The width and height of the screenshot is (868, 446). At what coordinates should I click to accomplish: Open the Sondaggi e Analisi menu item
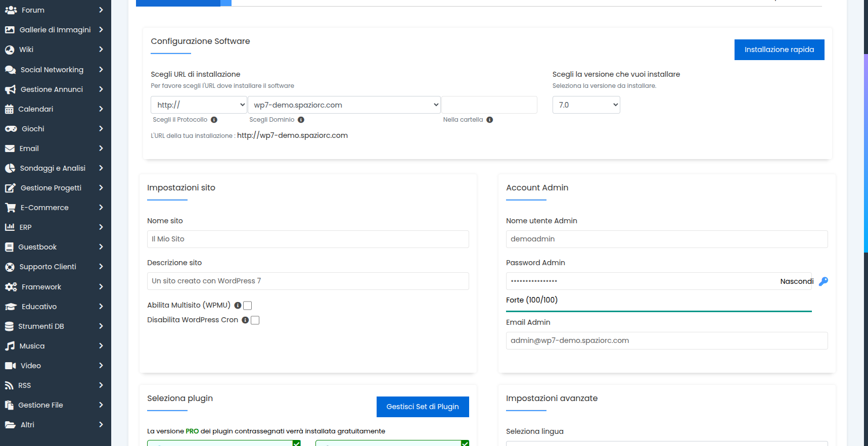[56, 168]
